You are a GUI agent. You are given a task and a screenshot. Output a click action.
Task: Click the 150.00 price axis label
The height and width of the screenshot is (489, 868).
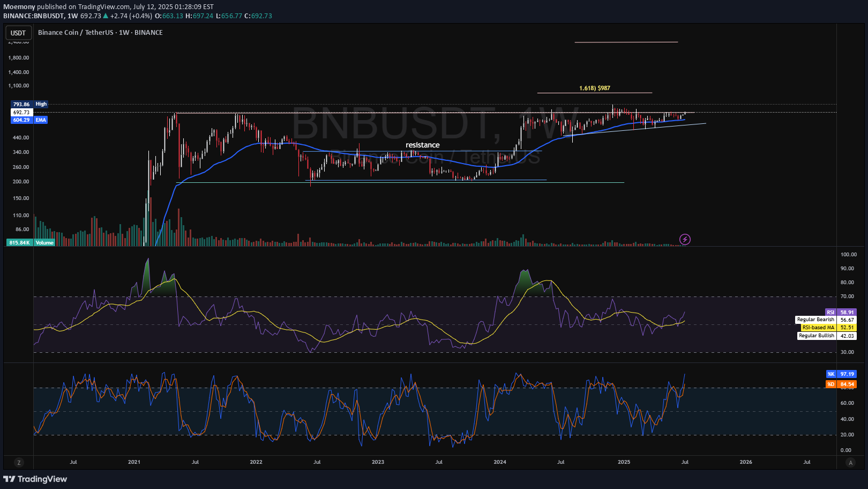point(21,198)
